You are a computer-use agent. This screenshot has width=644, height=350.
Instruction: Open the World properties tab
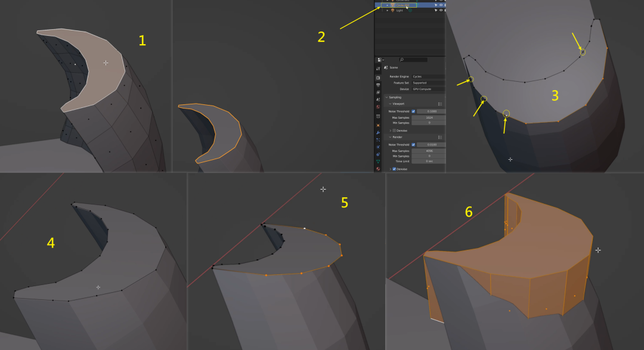click(x=378, y=107)
